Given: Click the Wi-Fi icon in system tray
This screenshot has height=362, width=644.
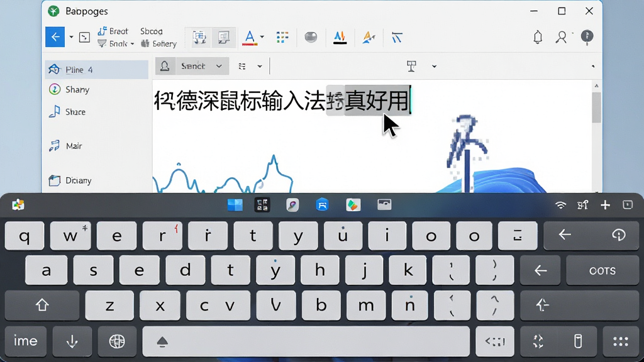Looking at the screenshot, I should (560, 205).
